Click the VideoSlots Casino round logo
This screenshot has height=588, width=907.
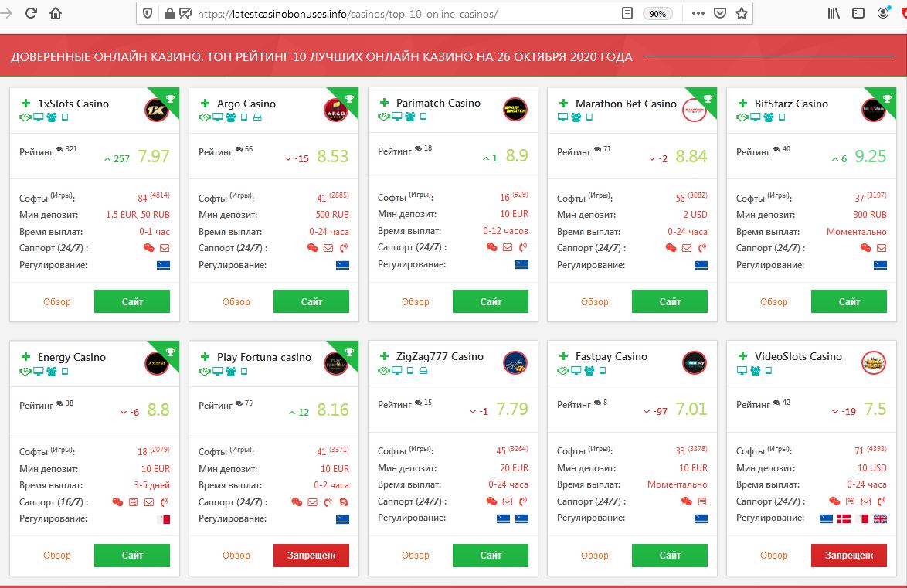pos(874,363)
